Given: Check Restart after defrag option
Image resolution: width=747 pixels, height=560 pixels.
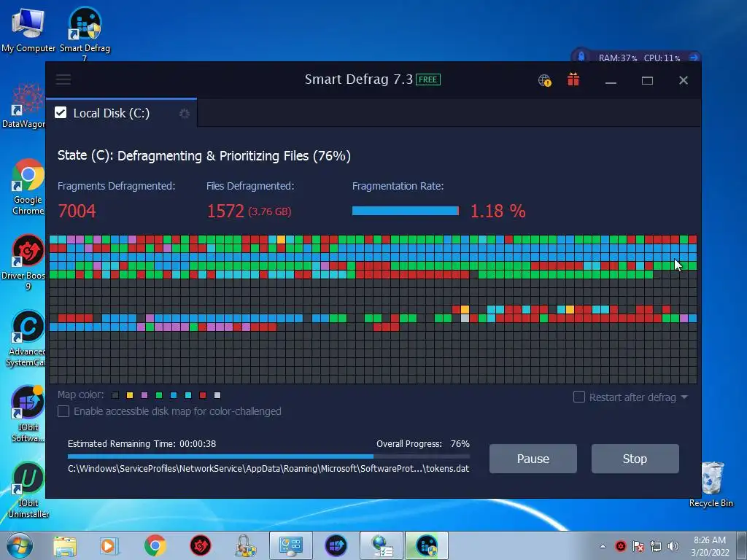Looking at the screenshot, I should point(578,397).
